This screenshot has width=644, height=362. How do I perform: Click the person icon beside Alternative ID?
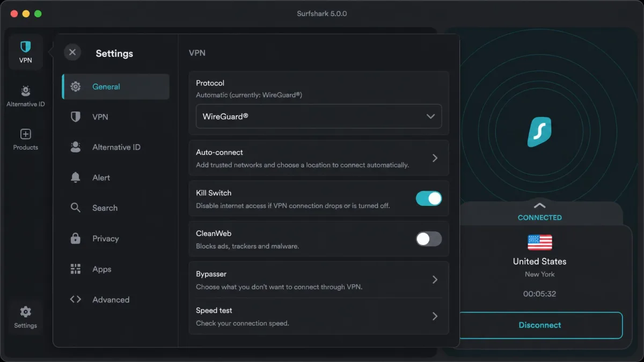(x=76, y=147)
